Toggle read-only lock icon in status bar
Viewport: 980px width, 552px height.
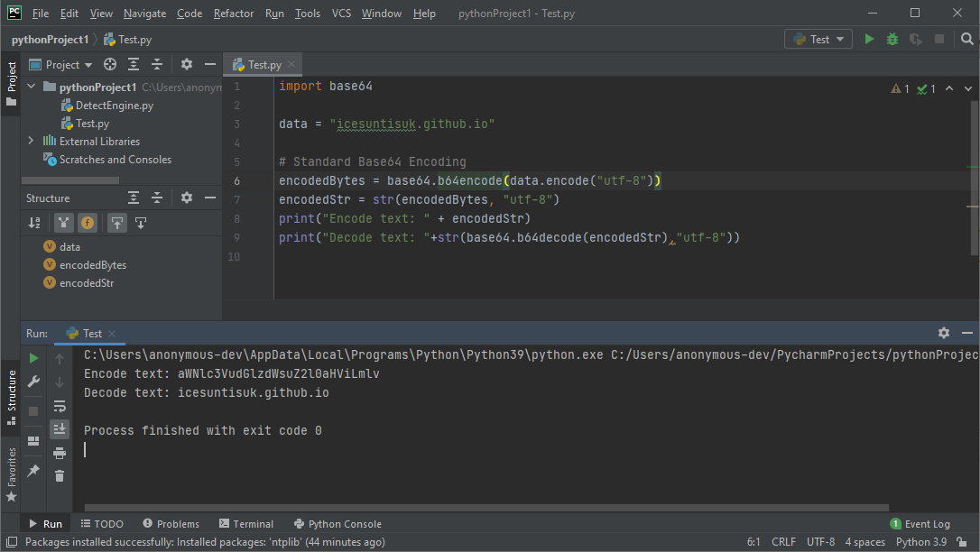963,542
